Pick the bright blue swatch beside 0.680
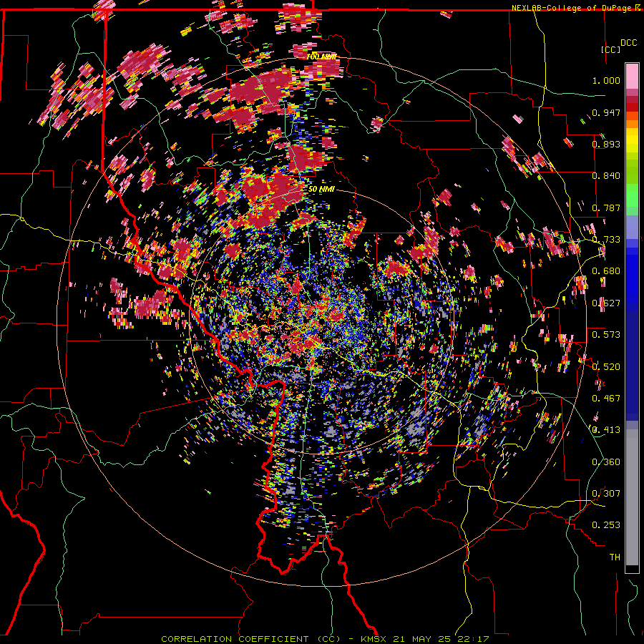Viewport: 644px width, 644px height. (632, 273)
